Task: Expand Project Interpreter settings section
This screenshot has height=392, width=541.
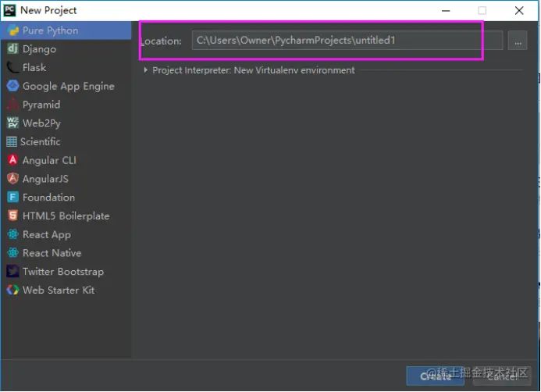Action: pyautogui.click(x=146, y=70)
